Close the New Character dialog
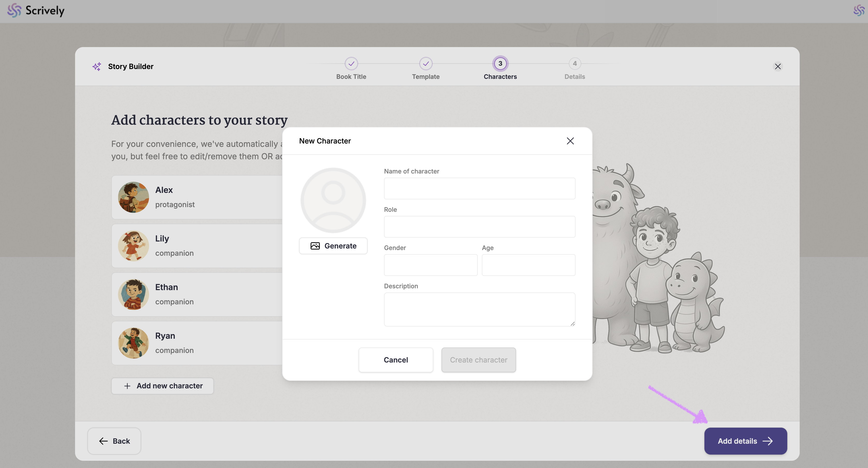868x468 pixels. click(x=570, y=141)
